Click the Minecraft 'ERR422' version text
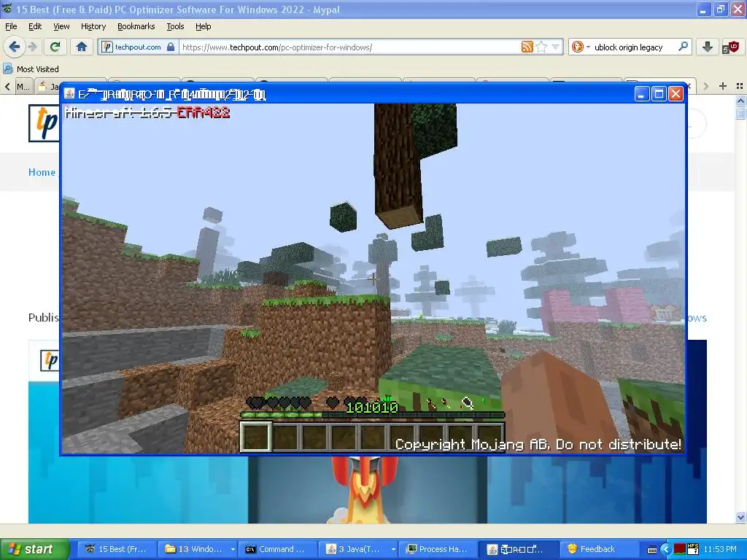 coord(204,113)
